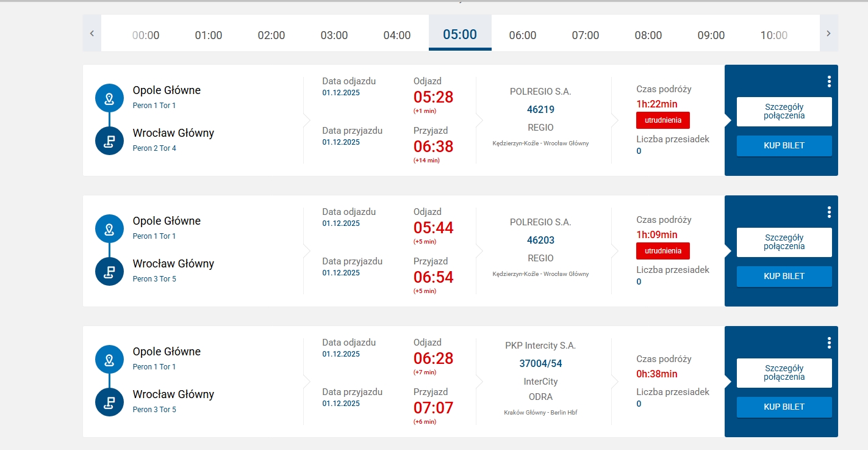The width and height of the screenshot is (868, 450).
Task: Click origin pin icon for 05:44 train
Action: click(x=109, y=229)
